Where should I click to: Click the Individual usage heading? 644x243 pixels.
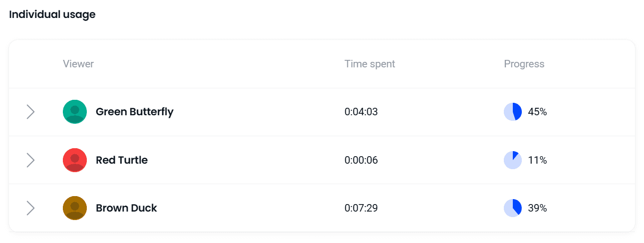(52, 15)
